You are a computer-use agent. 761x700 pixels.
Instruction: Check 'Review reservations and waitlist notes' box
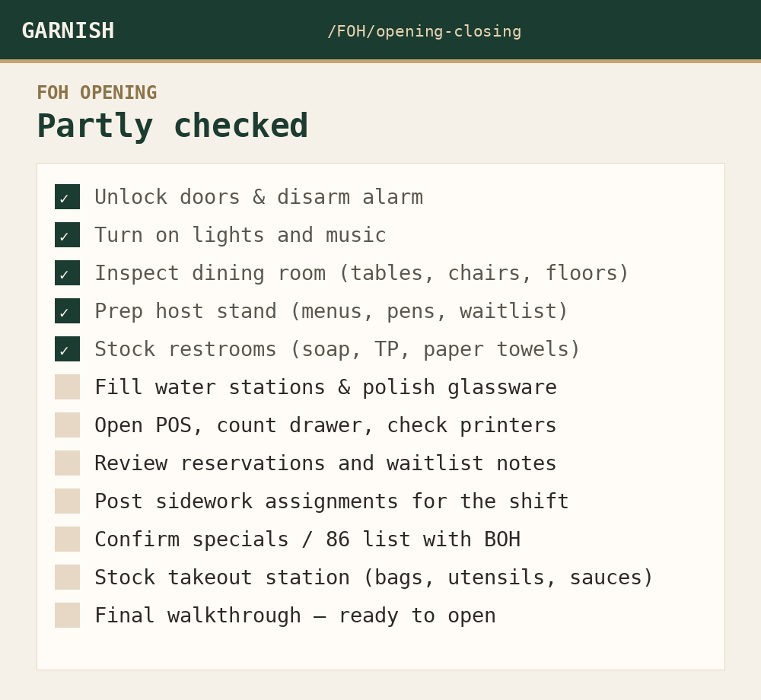[x=67, y=463]
